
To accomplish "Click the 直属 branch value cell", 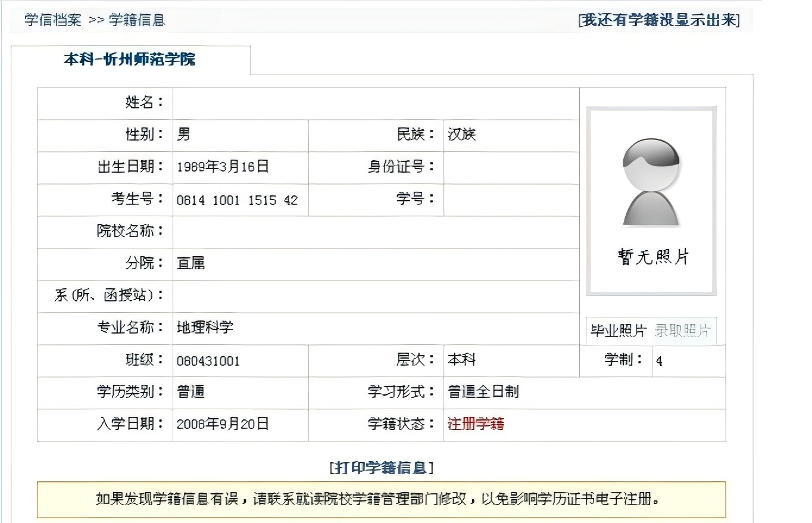I will (x=191, y=263).
